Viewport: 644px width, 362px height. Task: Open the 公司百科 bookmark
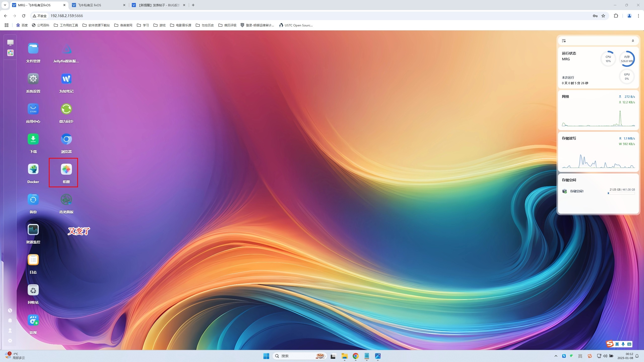coord(41,25)
